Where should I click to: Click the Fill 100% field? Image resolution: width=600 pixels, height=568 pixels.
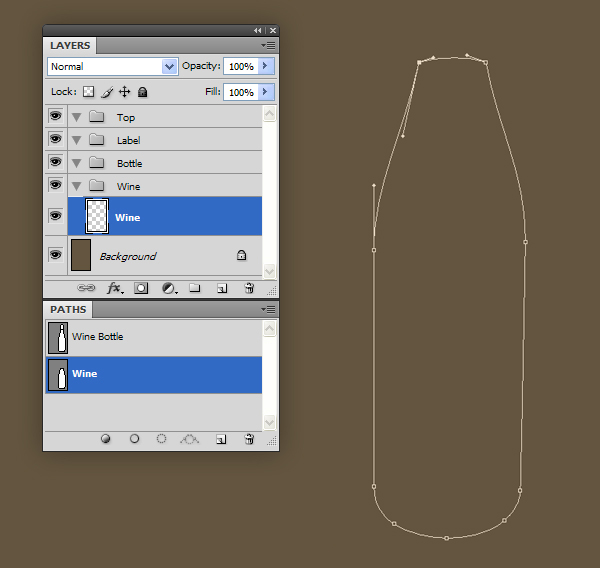pyautogui.click(x=241, y=92)
